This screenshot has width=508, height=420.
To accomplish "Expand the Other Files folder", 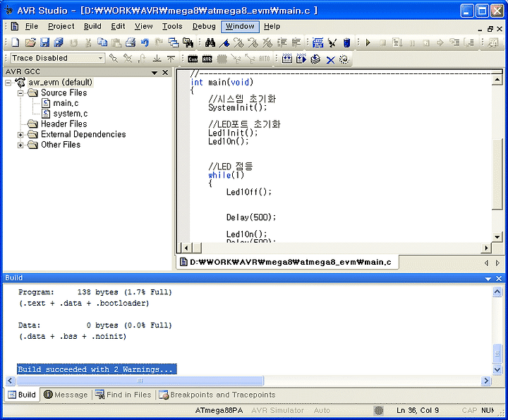I will click(20, 145).
